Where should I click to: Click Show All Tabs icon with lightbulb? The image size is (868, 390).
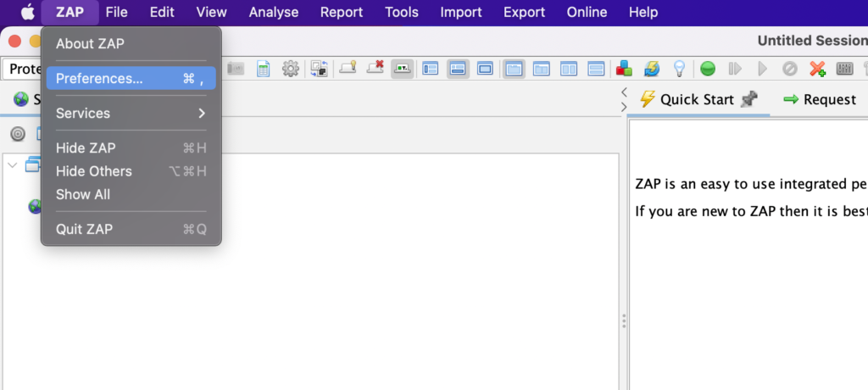pos(348,68)
